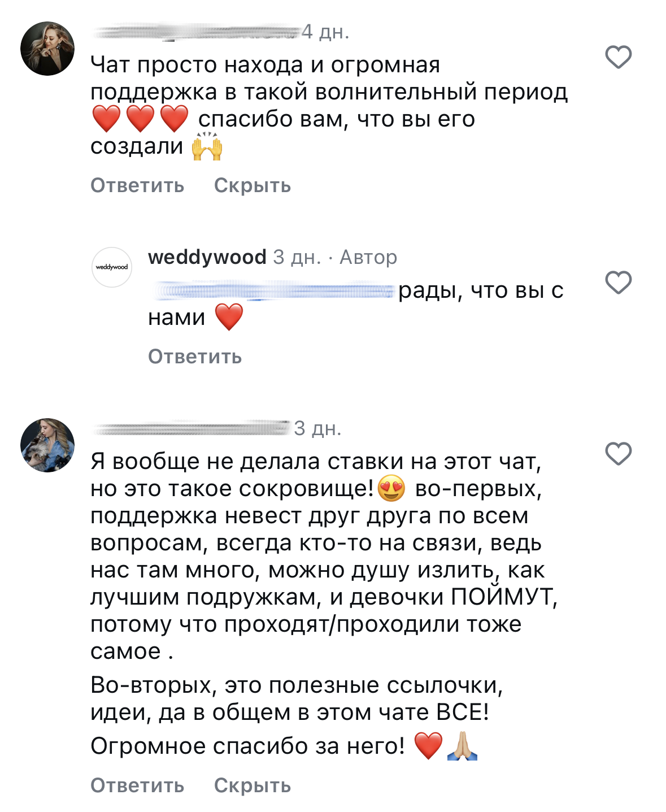Reply to the "Огромное спасибо за него" comment
This screenshot has height=812, width=666.
pos(137,785)
